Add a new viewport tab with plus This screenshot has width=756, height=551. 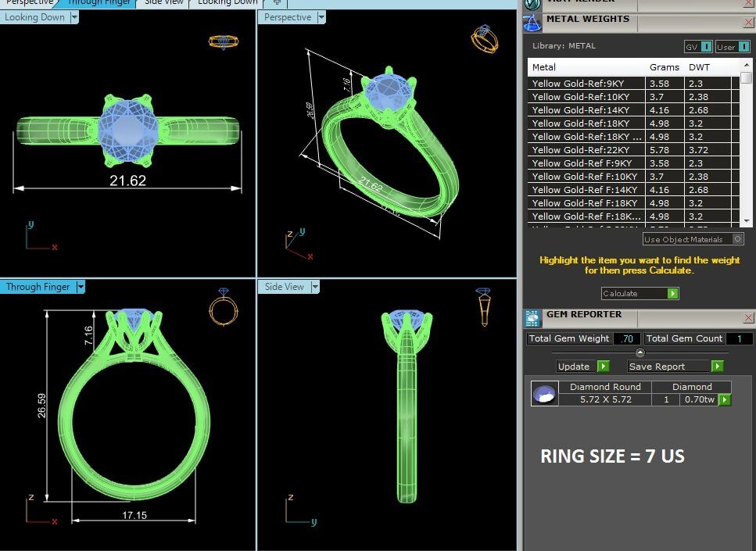(x=277, y=3)
